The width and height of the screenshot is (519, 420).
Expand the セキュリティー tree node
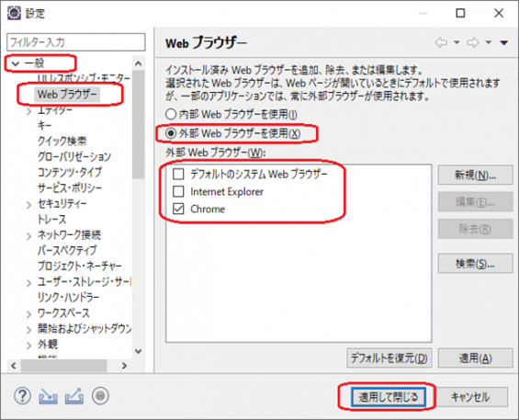pos(29,205)
